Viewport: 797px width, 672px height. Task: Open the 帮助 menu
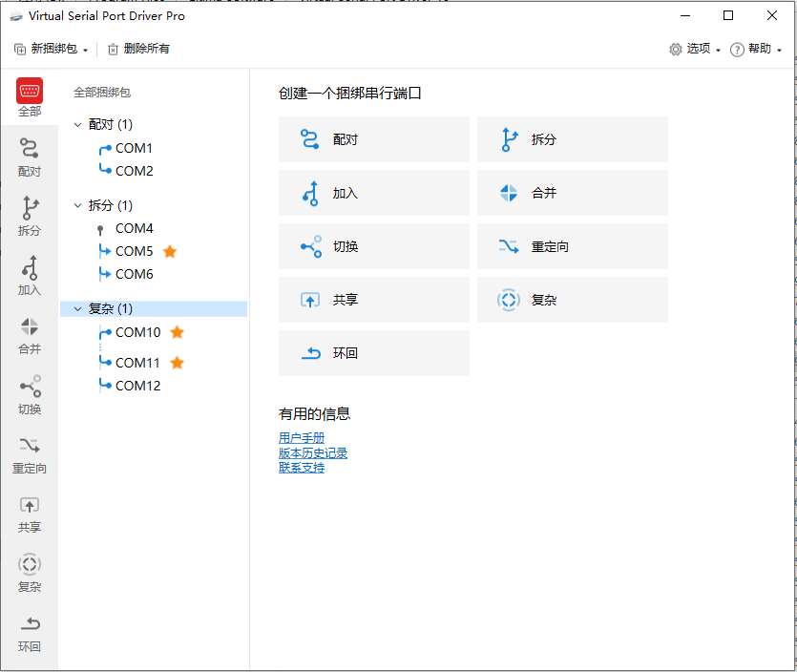click(x=756, y=48)
